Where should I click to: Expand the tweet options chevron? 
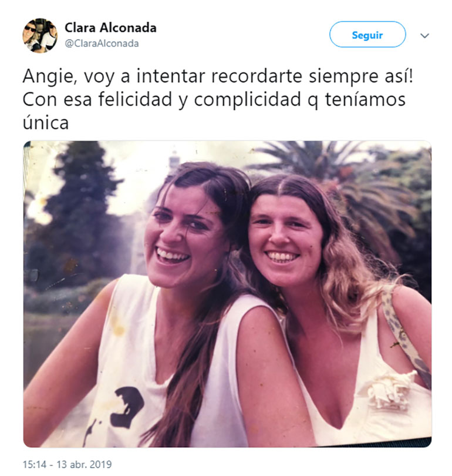pyautogui.click(x=424, y=36)
